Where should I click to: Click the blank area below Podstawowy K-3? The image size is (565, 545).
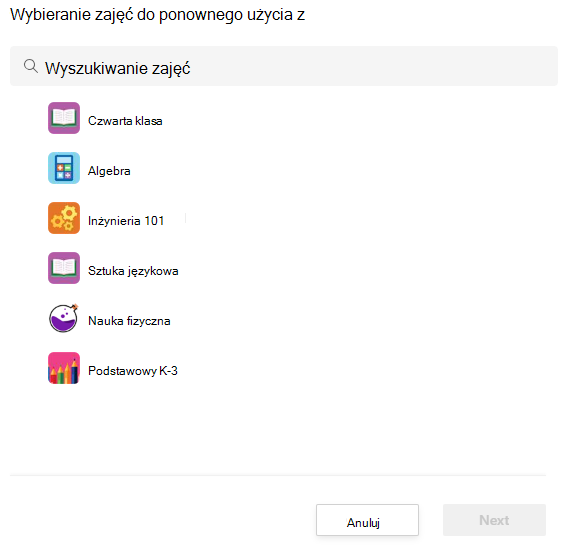(x=278, y=429)
